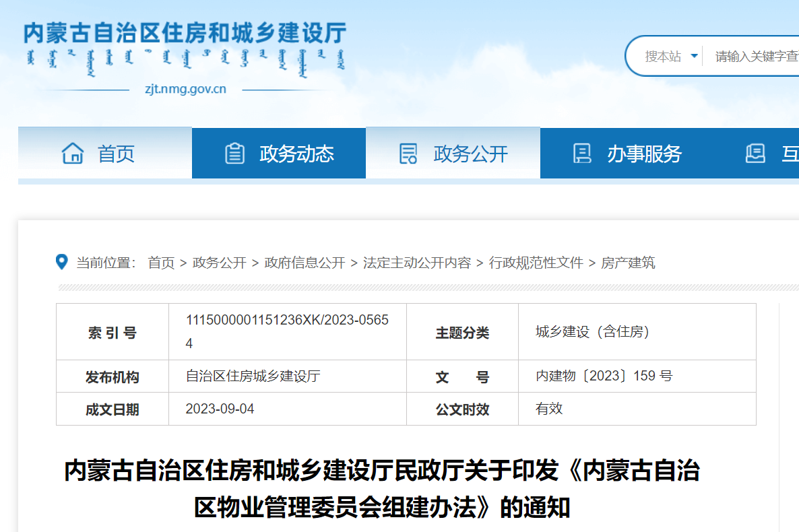Click 房产建筑 breadcrumb link
This screenshot has height=532, width=799.
pyautogui.click(x=628, y=263)
